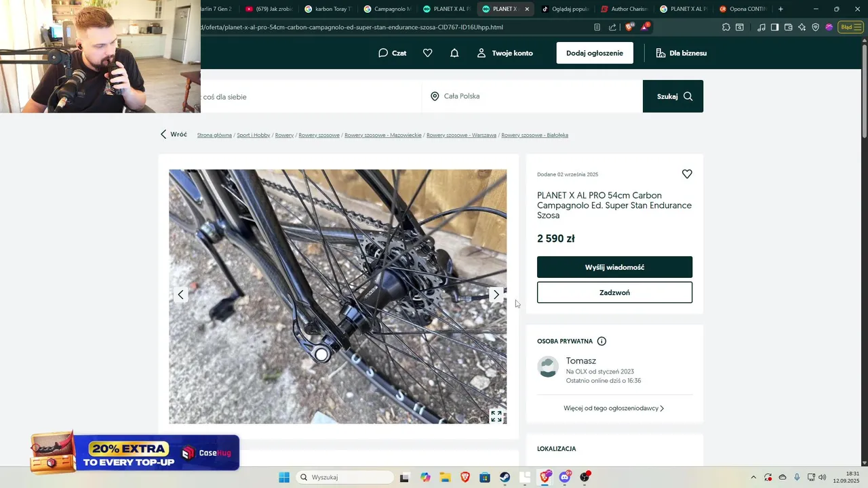Click the Szukaj search button

[673, 96]
